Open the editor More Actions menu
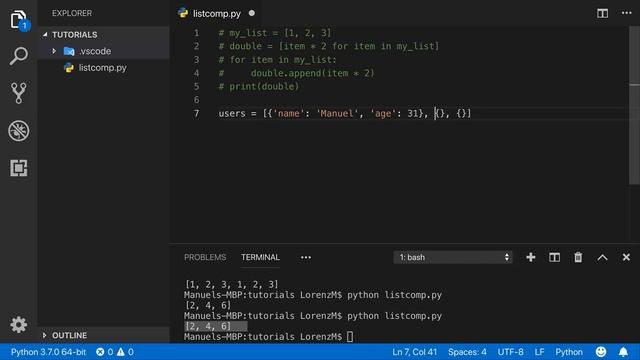The image size is (640, 360). tap(627, 13)
